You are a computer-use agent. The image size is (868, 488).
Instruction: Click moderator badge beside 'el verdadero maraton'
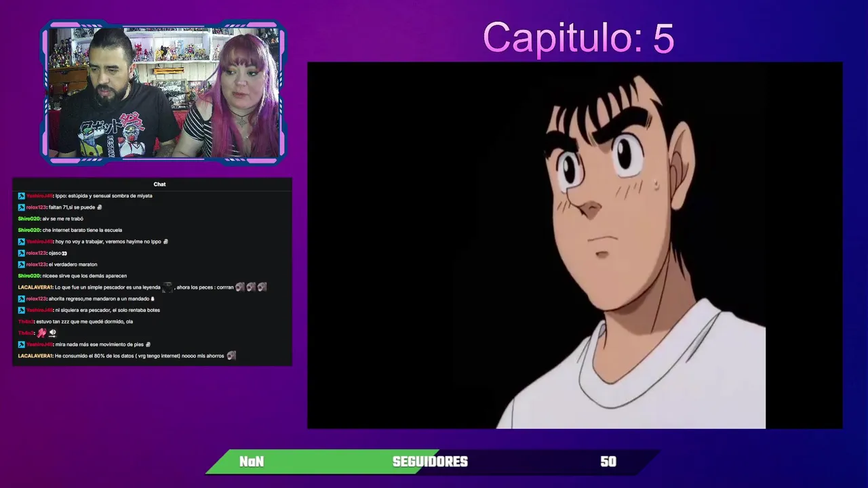[21, 264]
